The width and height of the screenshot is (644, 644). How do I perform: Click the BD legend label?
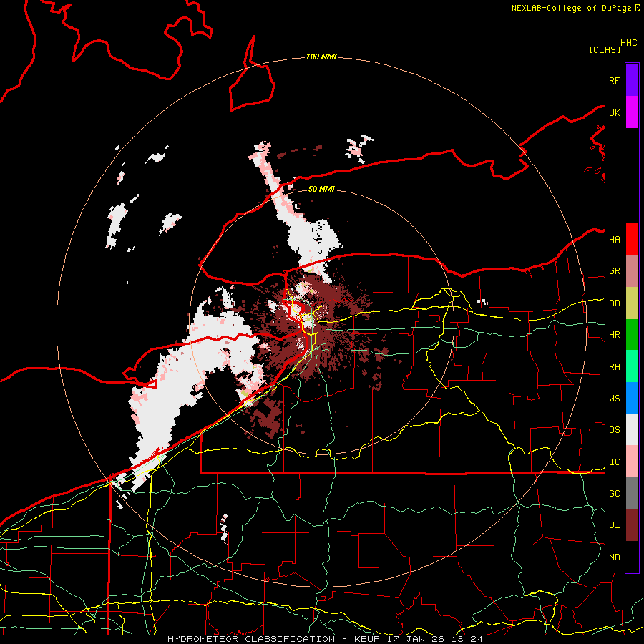pyautogui.click(x=614, y=303)
